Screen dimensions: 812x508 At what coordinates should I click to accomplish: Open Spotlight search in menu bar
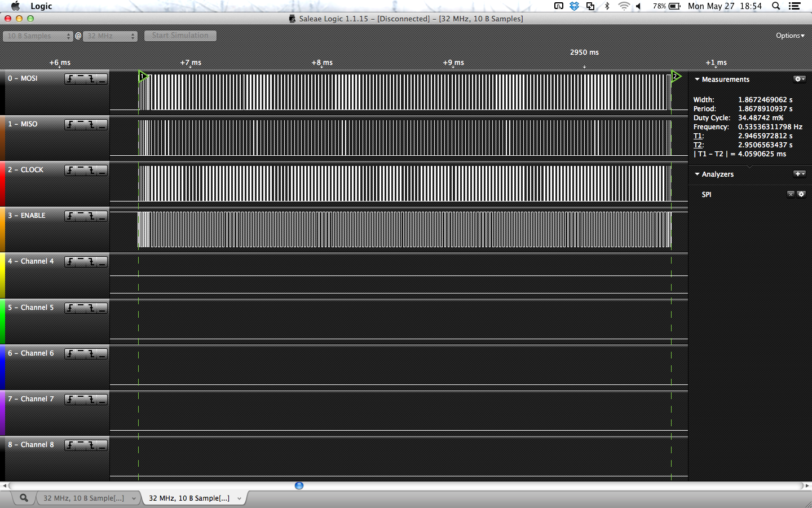776,6
